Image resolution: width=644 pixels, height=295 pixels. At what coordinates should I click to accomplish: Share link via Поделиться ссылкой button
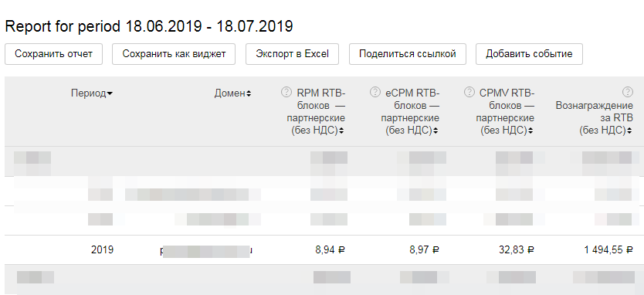[408, 54]
